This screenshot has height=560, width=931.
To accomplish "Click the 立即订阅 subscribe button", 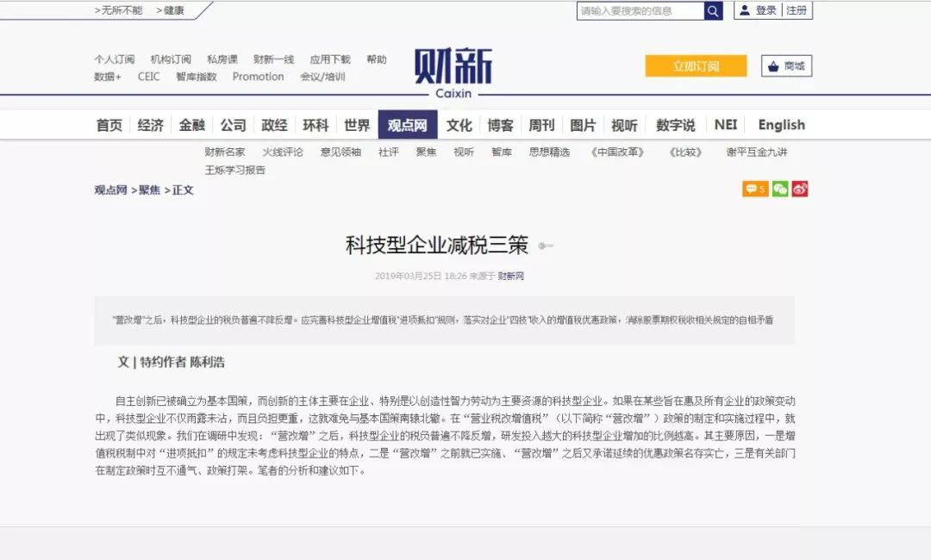I will click(696, 66).
